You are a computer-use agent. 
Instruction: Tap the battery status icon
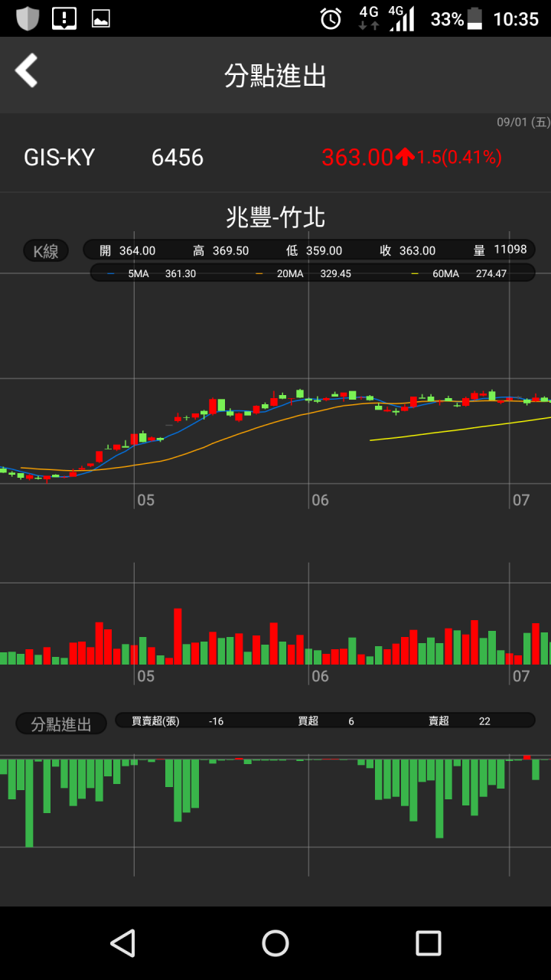tap(475, 18)
